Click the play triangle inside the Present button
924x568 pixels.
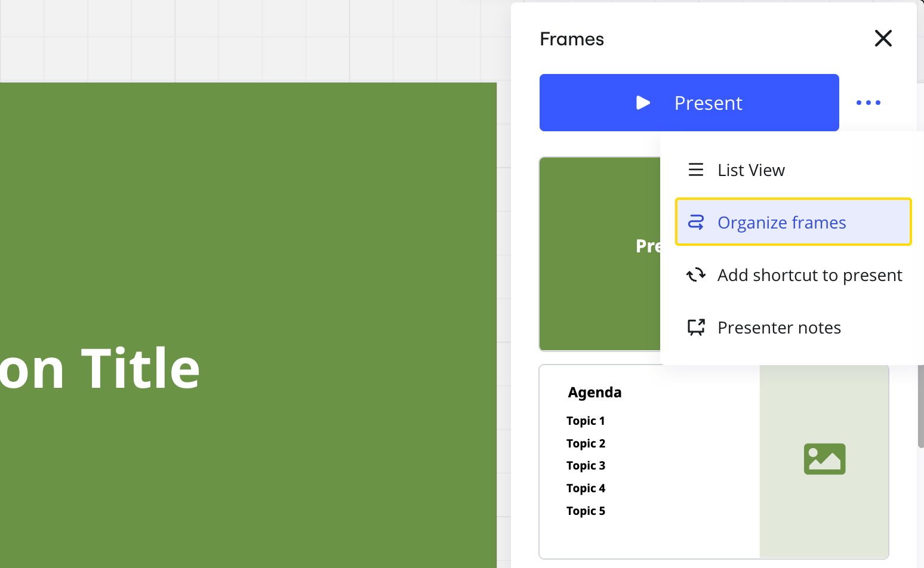[643, 103]
